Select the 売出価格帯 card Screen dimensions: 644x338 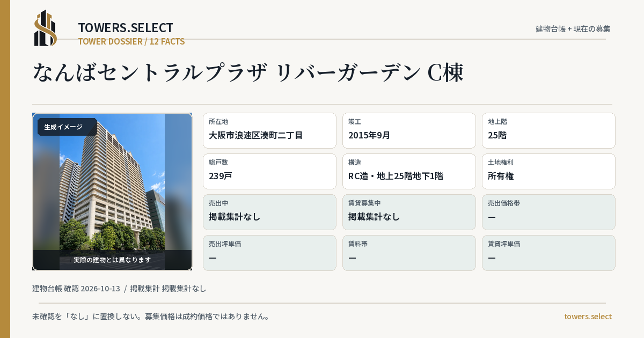coord(548,212)
